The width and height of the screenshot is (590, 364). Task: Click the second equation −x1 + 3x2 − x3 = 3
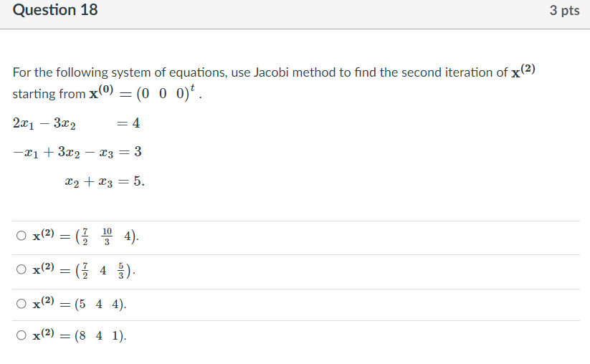77,152
